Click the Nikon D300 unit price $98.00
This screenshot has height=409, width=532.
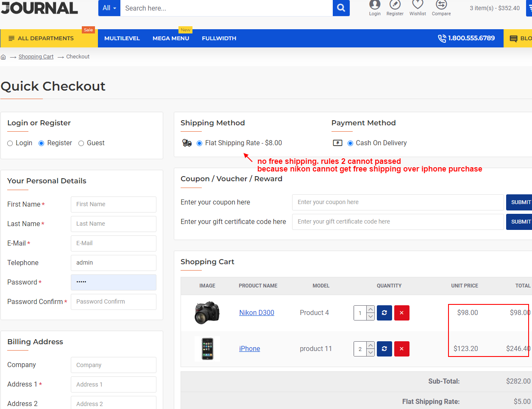[468, 313]
